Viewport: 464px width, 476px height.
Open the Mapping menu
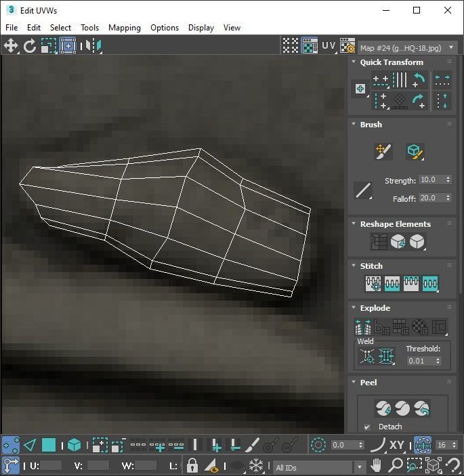coord(125,28)
